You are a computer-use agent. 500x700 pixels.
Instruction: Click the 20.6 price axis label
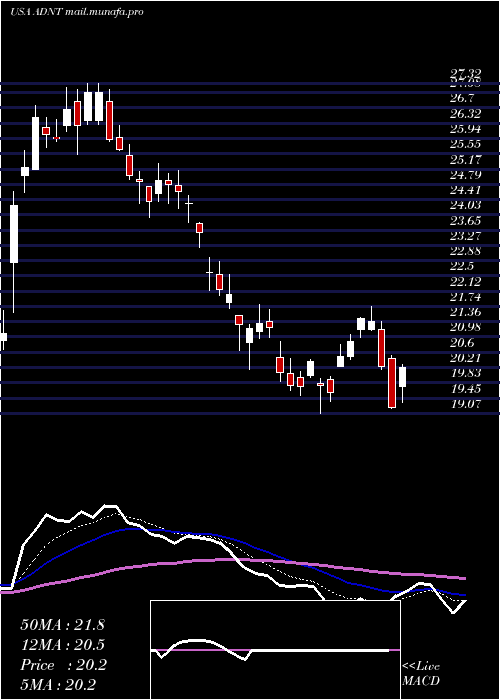(462, 343)
